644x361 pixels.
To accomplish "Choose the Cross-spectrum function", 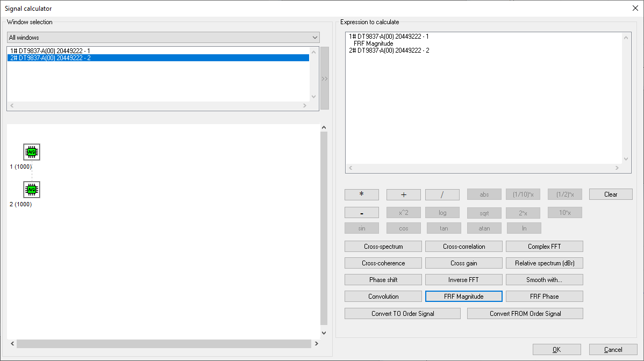I will [x=383, y=247].
